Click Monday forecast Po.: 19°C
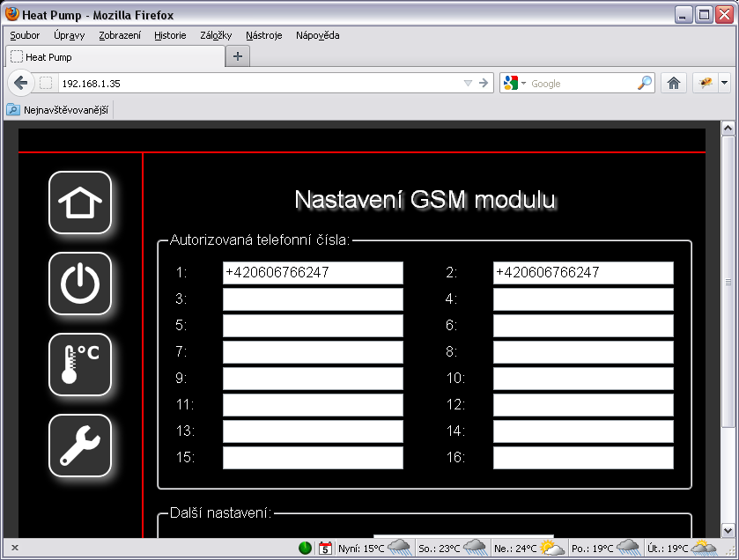Screen dimensions: 739x560 tap(606, 548)
